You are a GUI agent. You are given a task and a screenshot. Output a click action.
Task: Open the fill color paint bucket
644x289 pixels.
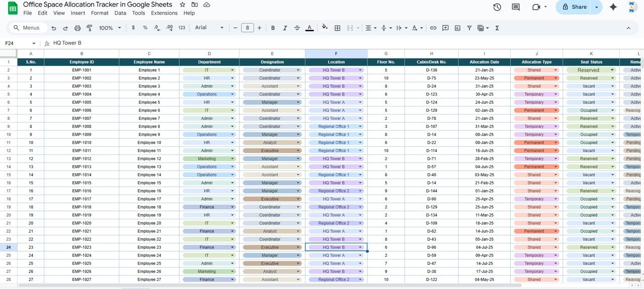(325, 28)
